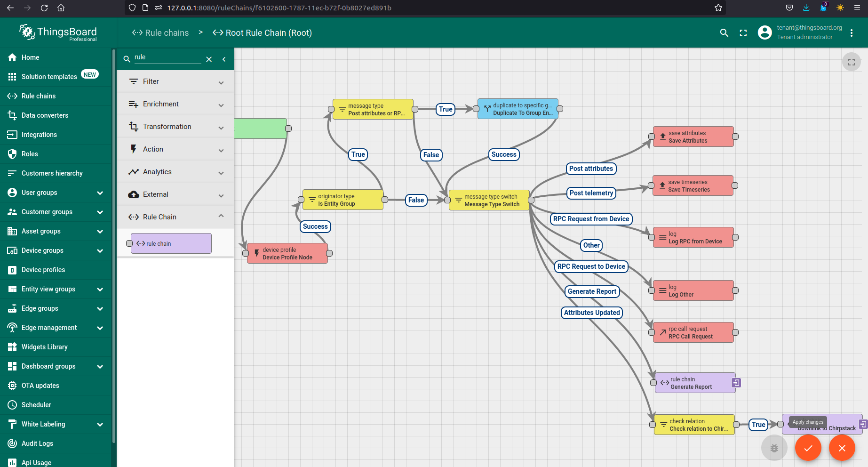Go back with the browser back arrow
Viewport: 868px width, 467px height.
click(10, 8)
